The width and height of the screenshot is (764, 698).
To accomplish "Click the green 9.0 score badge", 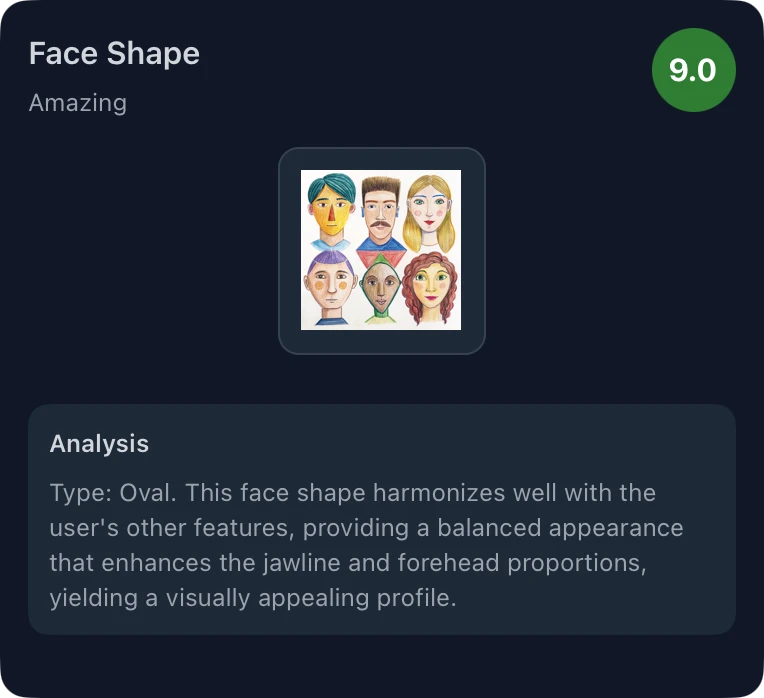I will [693, 70].
